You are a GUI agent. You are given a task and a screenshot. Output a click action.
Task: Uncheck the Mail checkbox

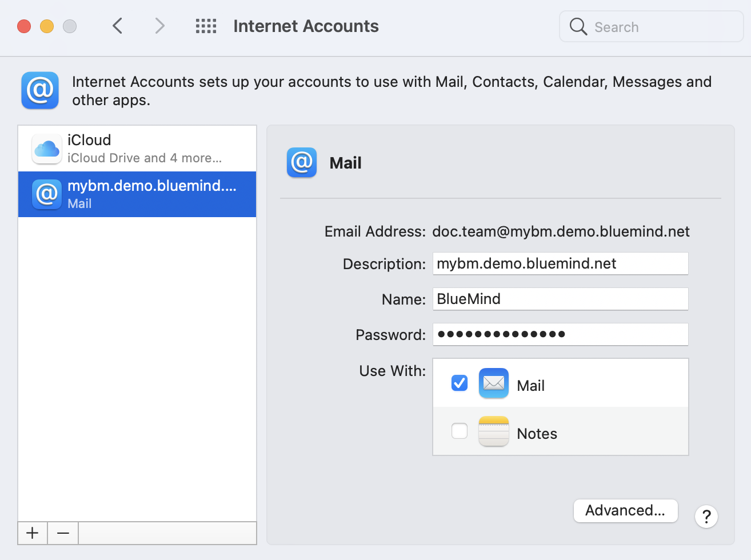click(x=460, y=383)
